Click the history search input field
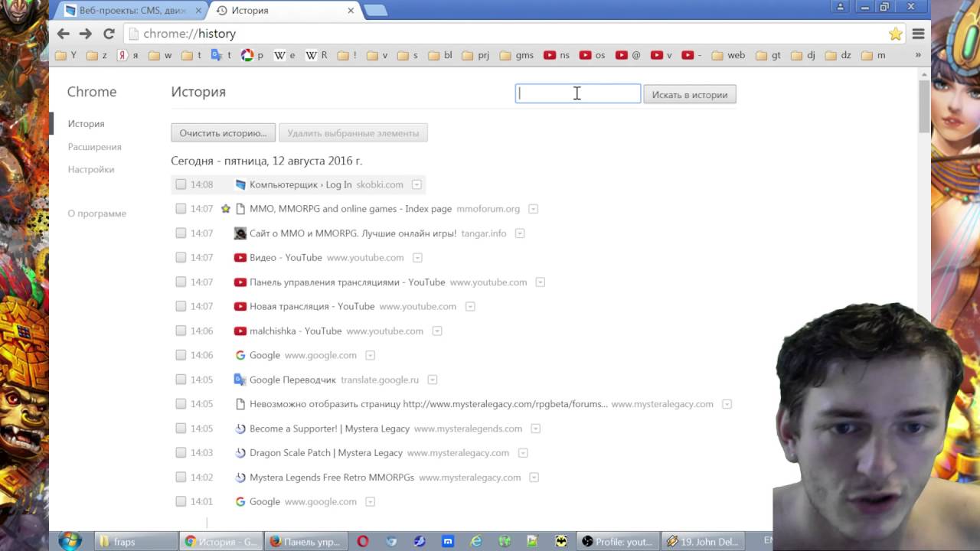Screen dimensions: 980x551 click(x=578, y=93)
